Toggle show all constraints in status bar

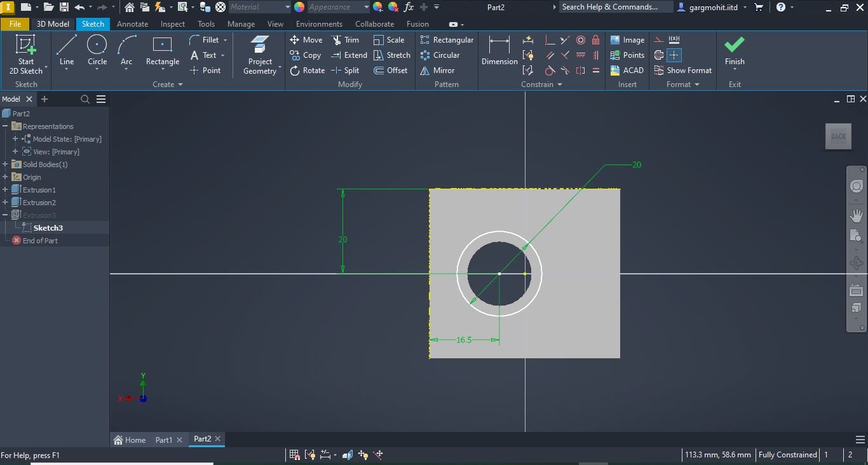point(310,455)
